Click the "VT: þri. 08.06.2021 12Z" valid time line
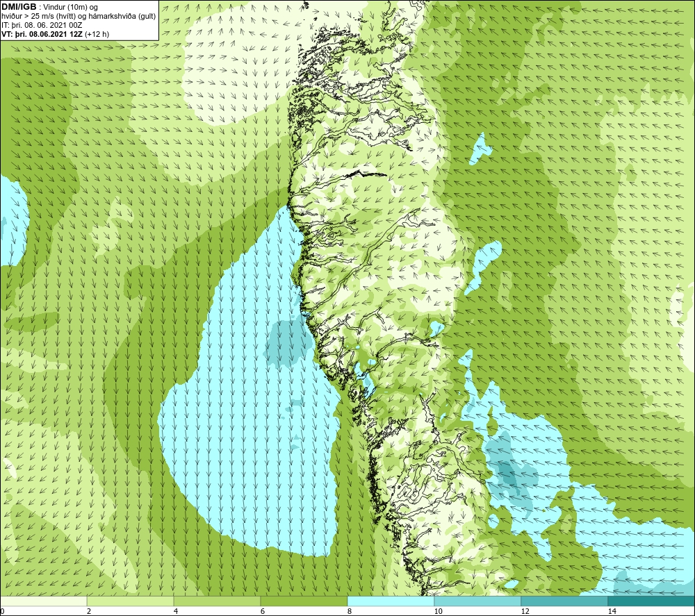Screen dimensions: 695x616 (x=55, y=33)
